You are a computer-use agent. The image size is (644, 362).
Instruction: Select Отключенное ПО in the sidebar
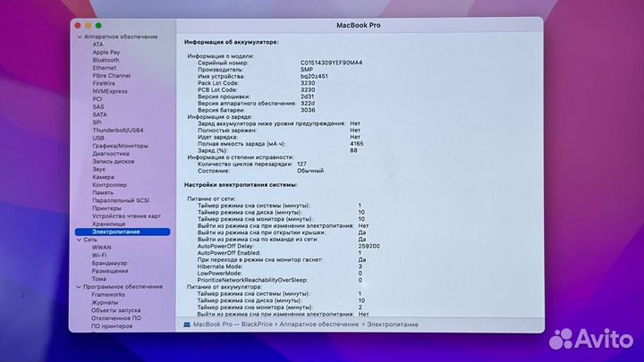[x=115, y=318]
